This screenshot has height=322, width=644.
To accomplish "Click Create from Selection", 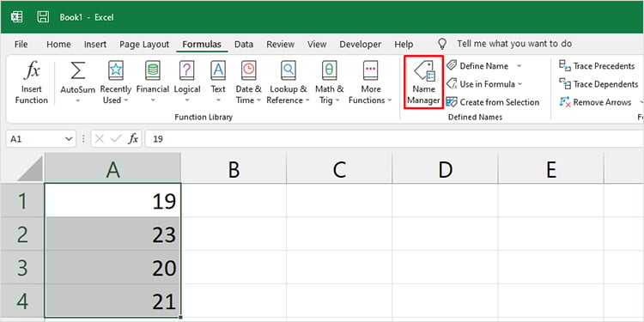I will [493, 102].
